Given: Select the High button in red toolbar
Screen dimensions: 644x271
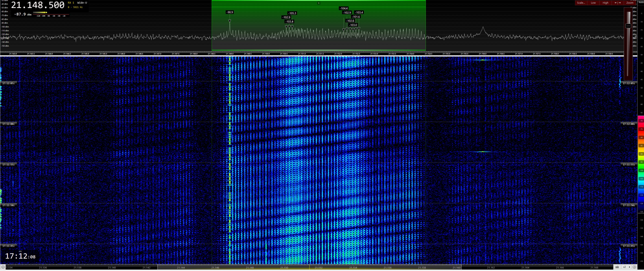Looking at the screenshot, I should click(x=605, y=3).
